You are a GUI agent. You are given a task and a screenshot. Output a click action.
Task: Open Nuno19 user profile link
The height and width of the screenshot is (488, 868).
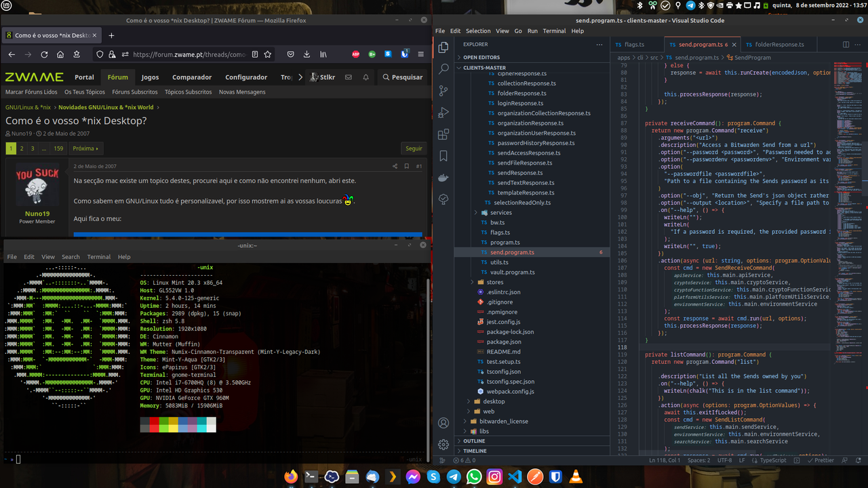[38, 213]
